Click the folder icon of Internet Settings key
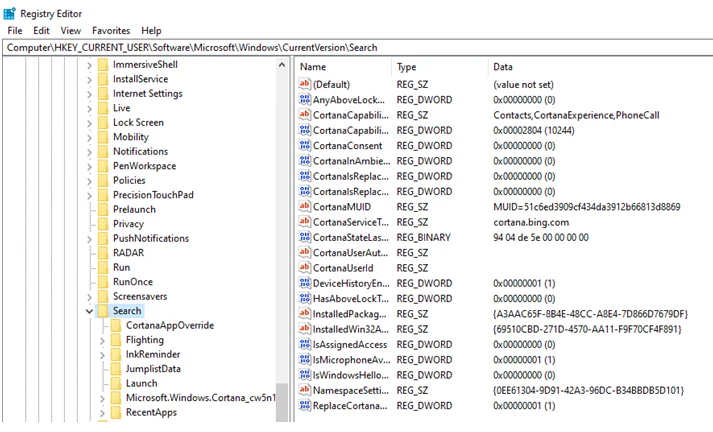The width and height of the screenshot is (713, 432). tap(103, 94)
